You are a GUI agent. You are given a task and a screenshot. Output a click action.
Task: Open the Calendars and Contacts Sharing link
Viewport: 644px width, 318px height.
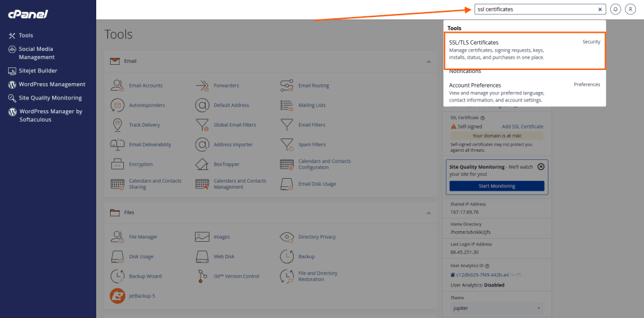tap(155, 184)
